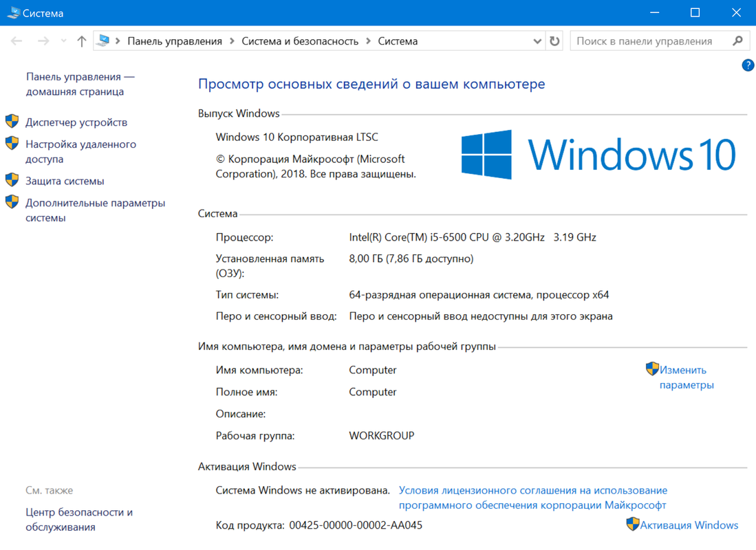Screen dimensions: 756x550
Task: Click the Система window title icon
Action: point(14,13)
